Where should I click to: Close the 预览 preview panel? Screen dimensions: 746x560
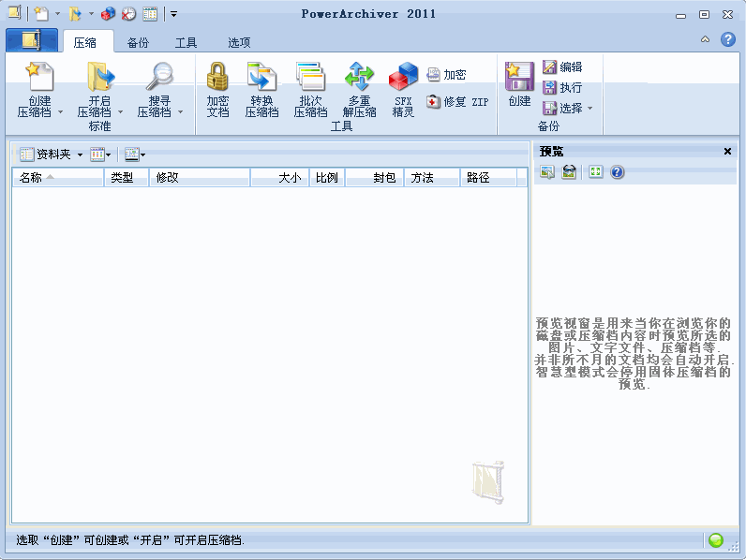click(x=727, y=151)
